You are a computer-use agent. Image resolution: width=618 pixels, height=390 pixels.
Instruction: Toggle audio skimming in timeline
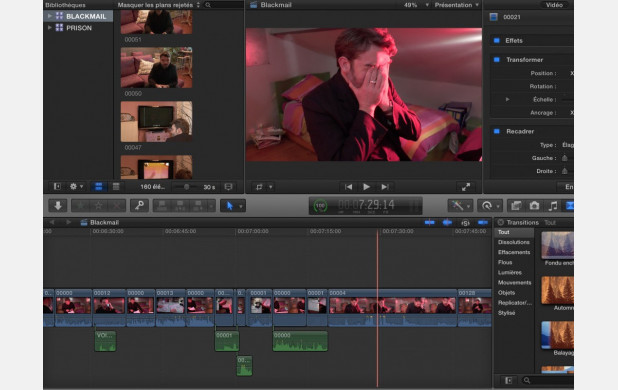pyautogui.click(x=447, y=223)
